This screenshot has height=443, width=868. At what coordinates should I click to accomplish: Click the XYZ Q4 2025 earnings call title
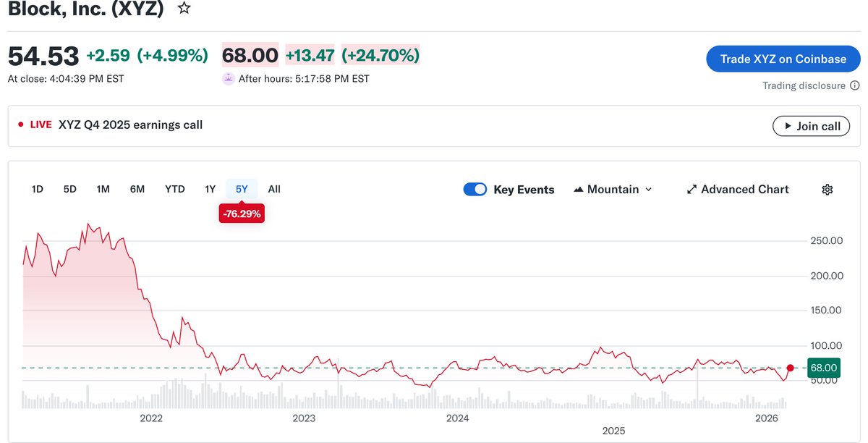pyautogui.click(x=130, y=125)
